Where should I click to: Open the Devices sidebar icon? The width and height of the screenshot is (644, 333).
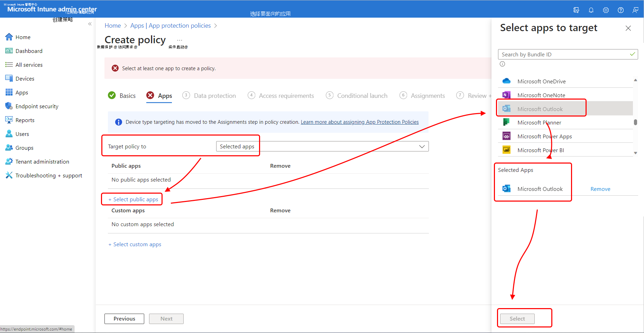coord(9,78)
